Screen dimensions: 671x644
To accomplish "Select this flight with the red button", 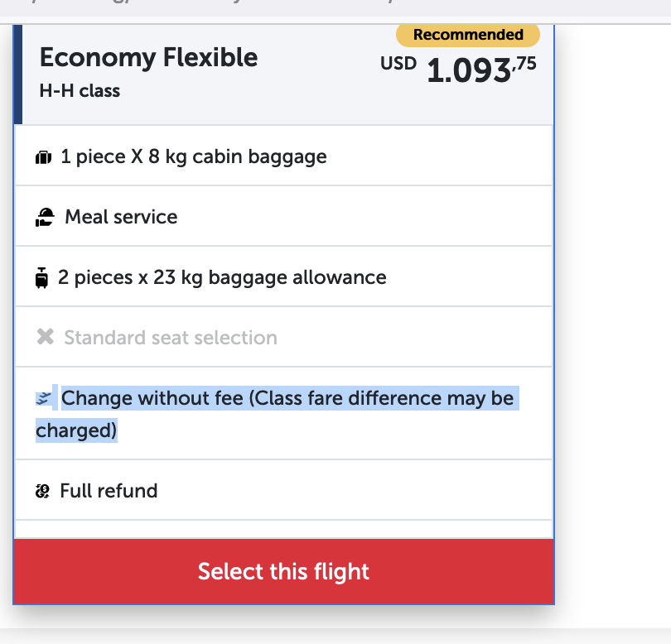I will pos(283,571).
